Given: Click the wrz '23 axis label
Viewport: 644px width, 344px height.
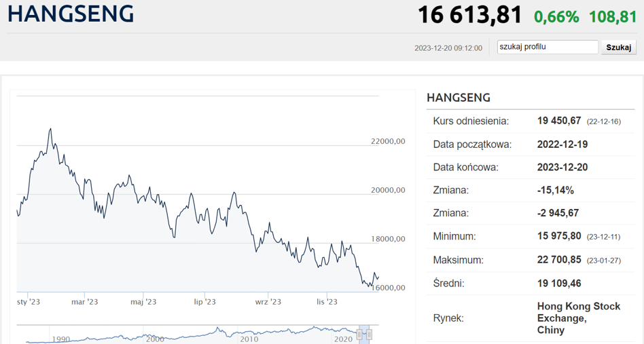Looking at the screenshot, I should pos(268,302).
